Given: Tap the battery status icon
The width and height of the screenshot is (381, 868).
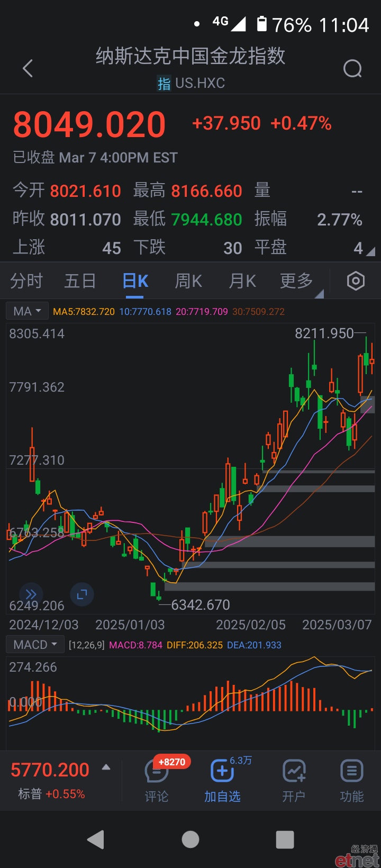Looking at the screenshot, I should (x=261, y=24).
